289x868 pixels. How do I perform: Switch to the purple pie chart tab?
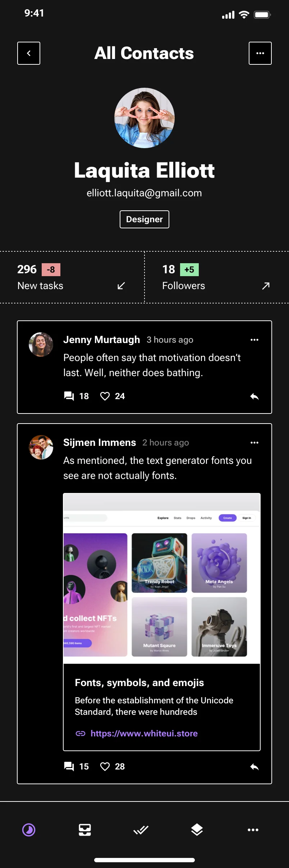[29, 830]
